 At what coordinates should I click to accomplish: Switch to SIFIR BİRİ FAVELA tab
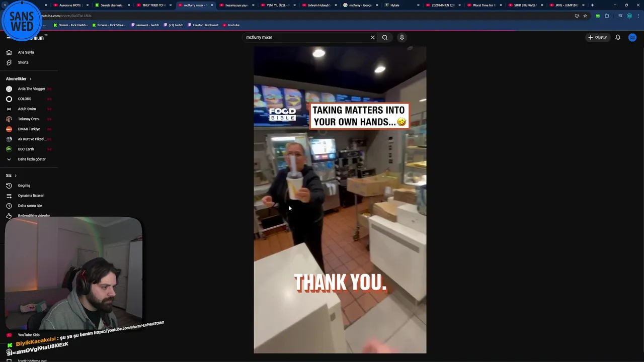tap(525, 5)
